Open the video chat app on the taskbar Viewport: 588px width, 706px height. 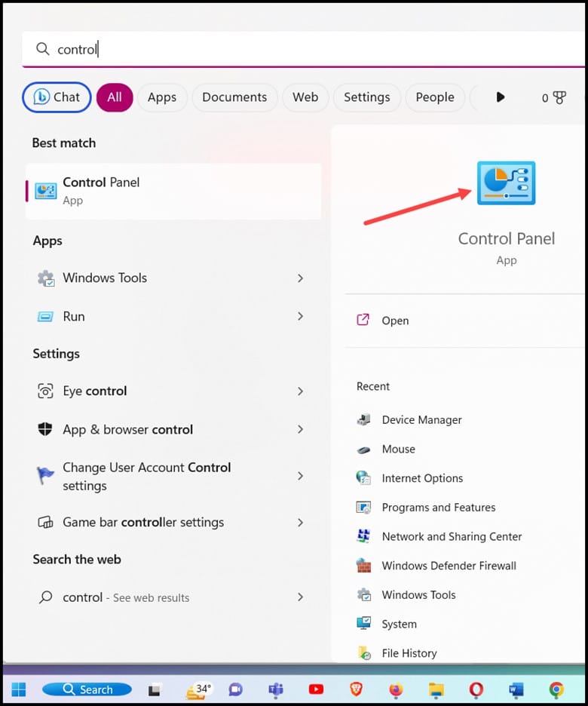[x=235, y=689]
